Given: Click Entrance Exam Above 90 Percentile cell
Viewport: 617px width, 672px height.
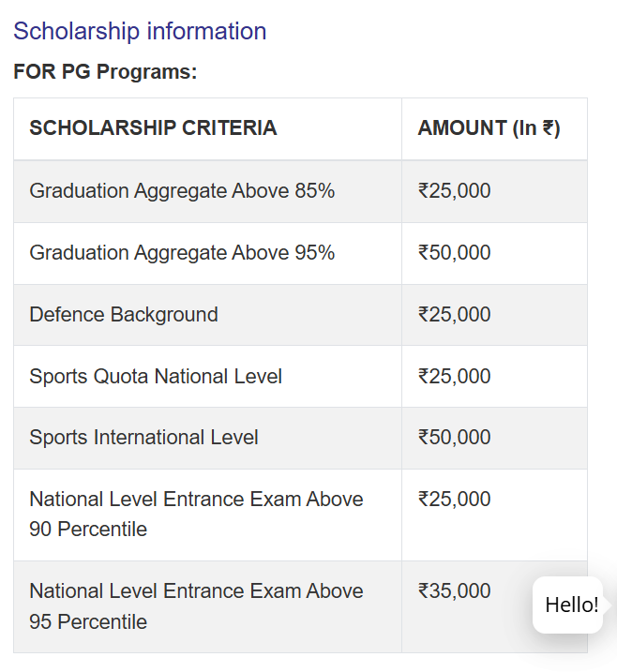Looking at the screenshot, I should (x=196, y=514).
